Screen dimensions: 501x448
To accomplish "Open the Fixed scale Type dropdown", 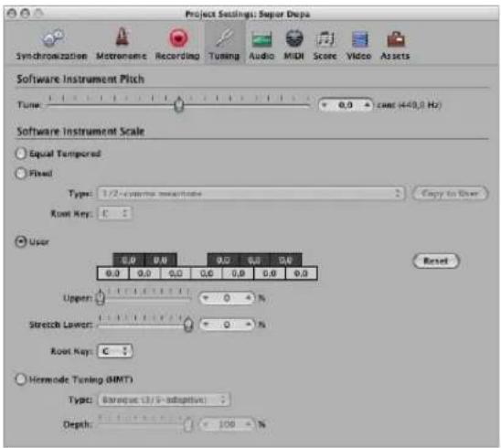I will (x=251, y=193).
